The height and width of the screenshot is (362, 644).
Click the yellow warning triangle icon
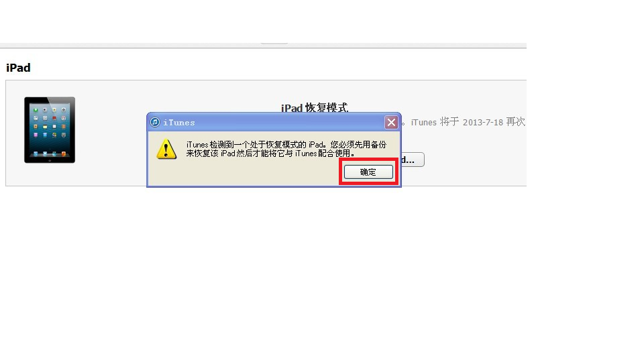point(166,149)
